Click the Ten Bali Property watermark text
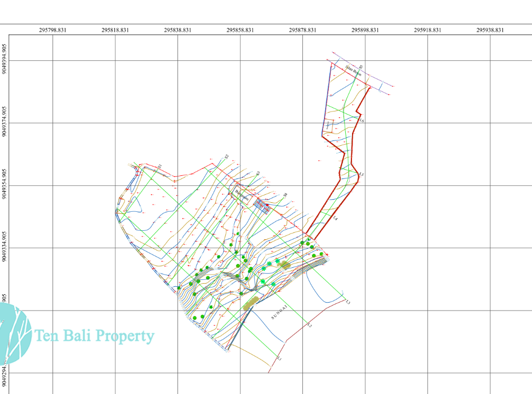Viewport: 532px width, 394px height. point(94,335)
